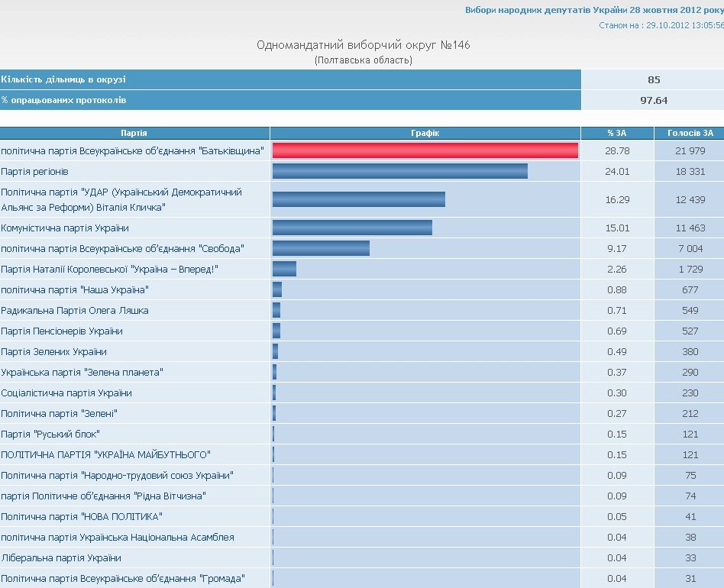
Task: Click the '% опрацьованих протоколів' row label
Action: pyautogui.click(x=63, y=100)
